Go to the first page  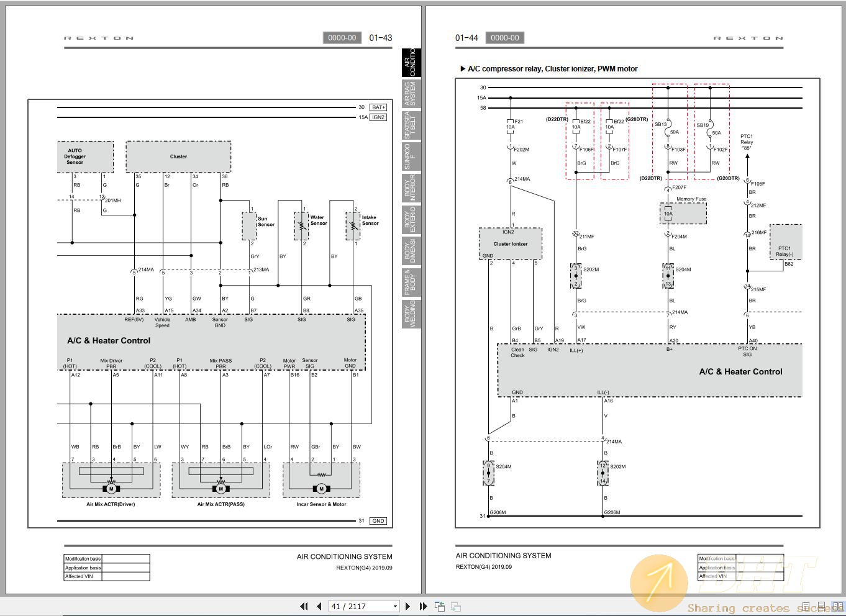pyautogui.click(x=304, y=606)
